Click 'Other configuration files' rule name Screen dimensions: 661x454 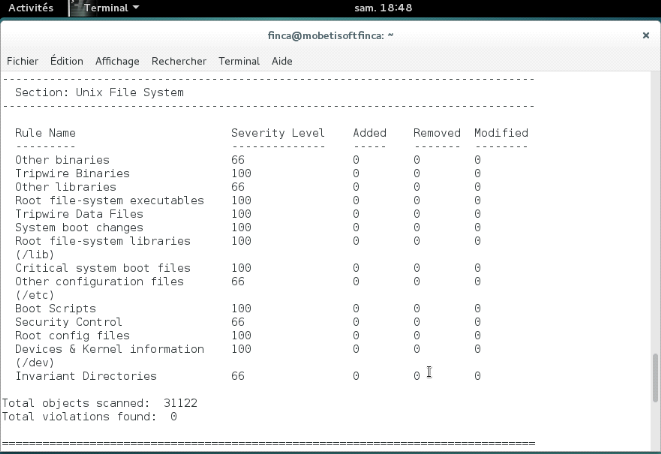click(x=99, y=281)
